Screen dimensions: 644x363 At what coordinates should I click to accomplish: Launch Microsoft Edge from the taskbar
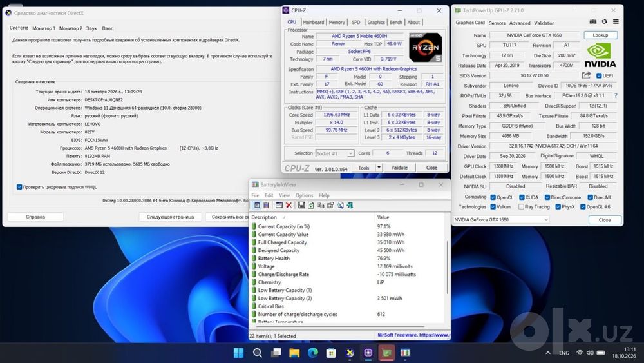click(313, 353)
